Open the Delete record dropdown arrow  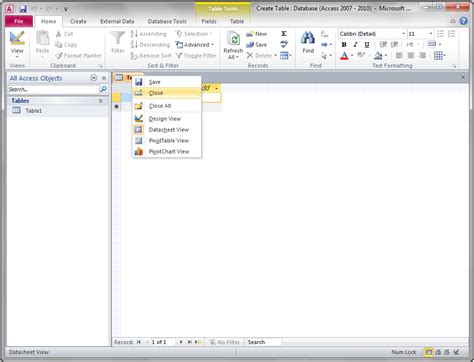(275, 56)
